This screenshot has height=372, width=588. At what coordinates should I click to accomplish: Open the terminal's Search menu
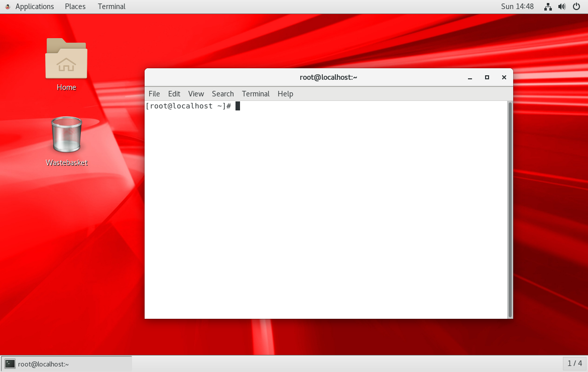(x=222, y=94)
